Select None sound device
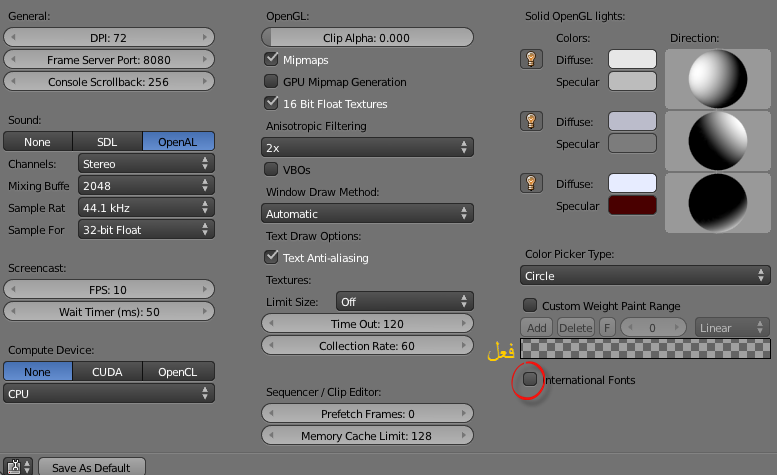Viewport: 777px width, 475px height. 38,142
